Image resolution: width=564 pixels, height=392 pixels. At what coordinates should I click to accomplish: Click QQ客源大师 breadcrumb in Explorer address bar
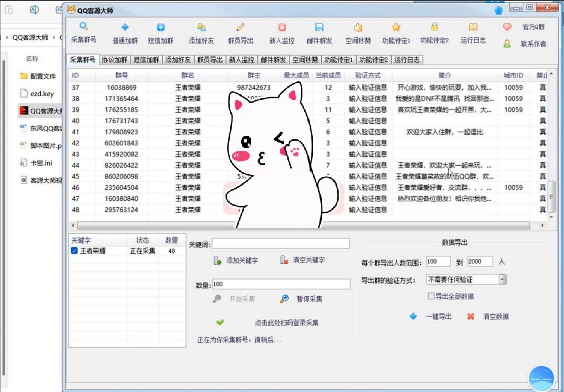pos(30,37)
